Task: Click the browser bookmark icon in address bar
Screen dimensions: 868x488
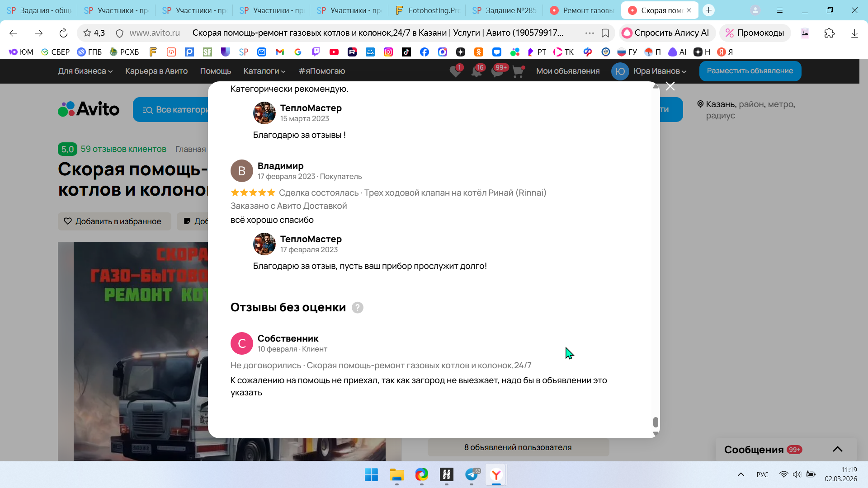Action: tap(605, 33)
